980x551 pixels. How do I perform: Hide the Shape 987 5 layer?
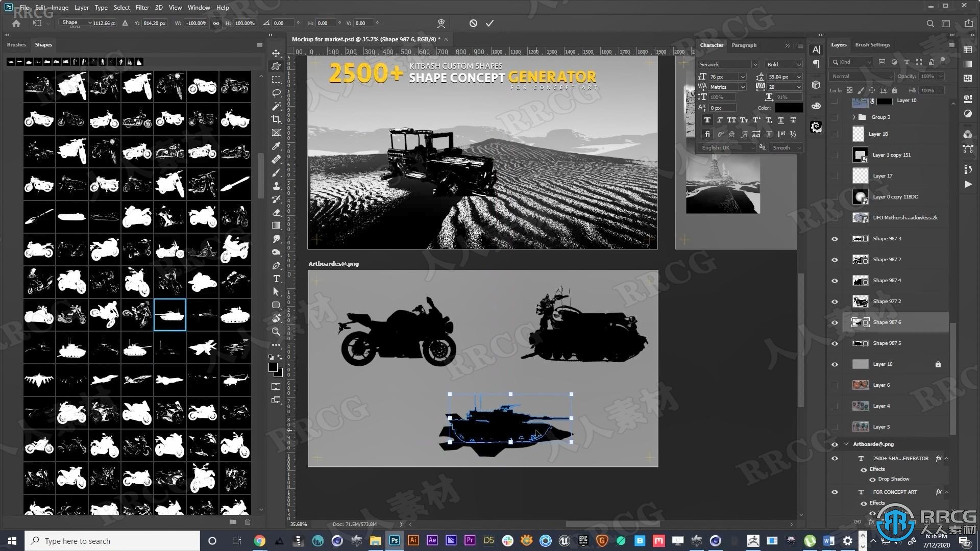tap(835, 343)
